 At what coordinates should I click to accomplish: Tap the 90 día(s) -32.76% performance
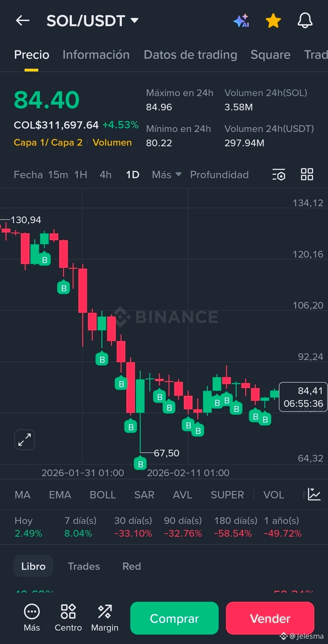click(183, 527)
